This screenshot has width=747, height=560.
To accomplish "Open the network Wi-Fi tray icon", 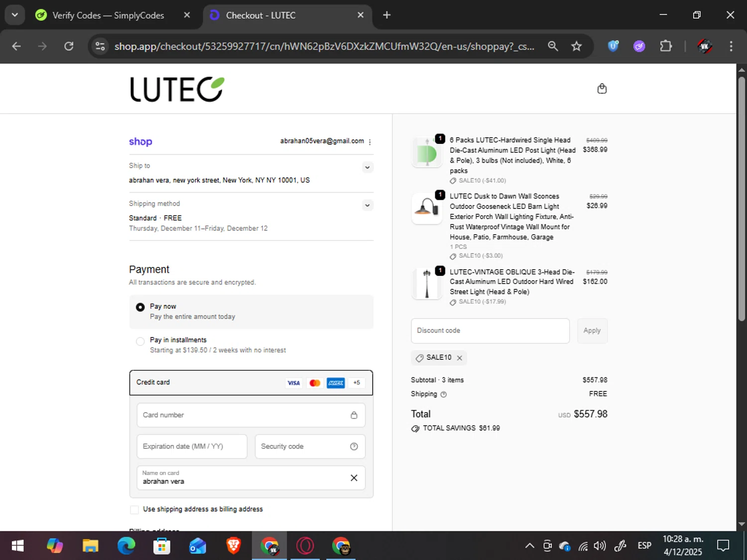I will pos(583,547).
